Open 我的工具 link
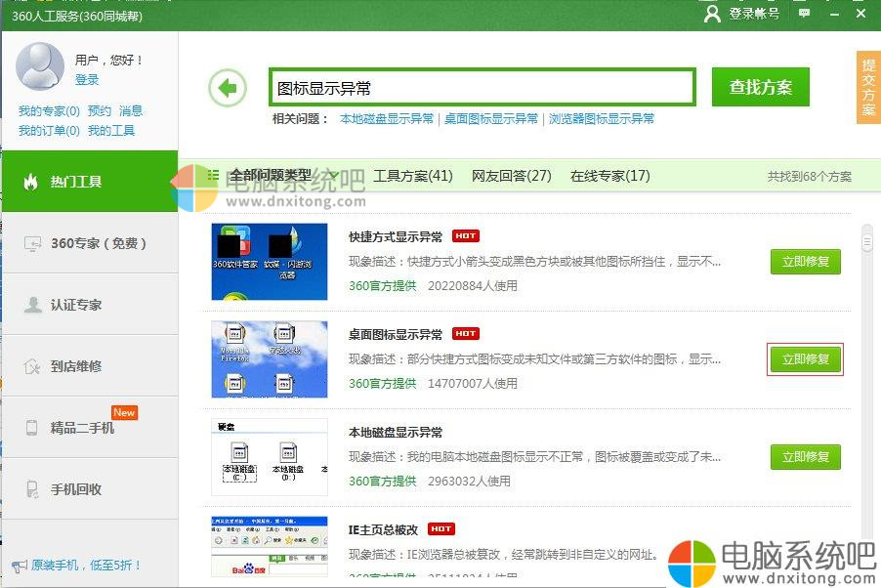The height and width of the screenshot is (588, 881). (111, 131)
